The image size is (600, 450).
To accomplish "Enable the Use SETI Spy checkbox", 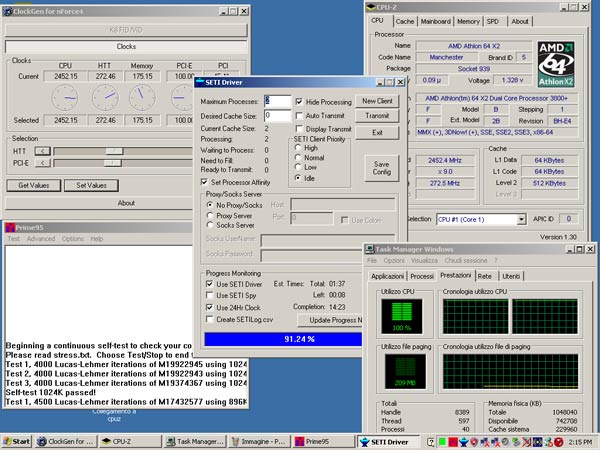I will click(210, 295).
